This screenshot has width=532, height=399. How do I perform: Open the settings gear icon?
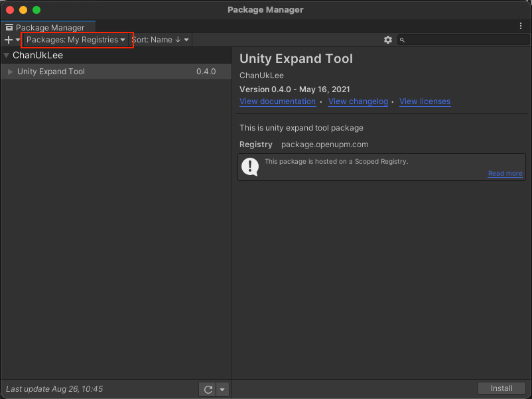coord(388,40)
